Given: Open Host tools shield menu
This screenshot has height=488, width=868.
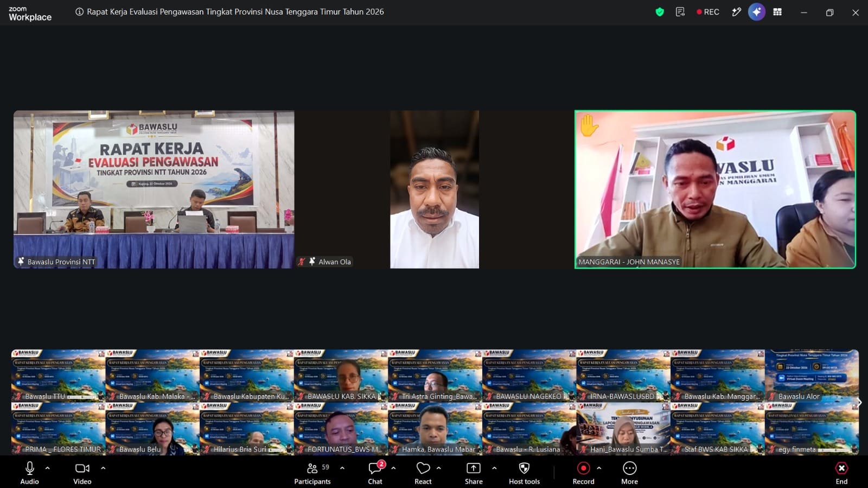Looking at the screenshot, I should 524,472.
